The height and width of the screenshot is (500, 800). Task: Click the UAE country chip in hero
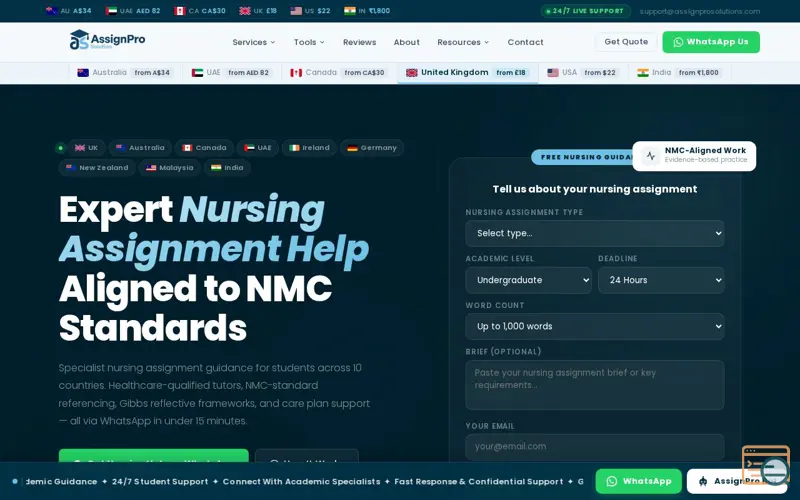point(258,148)
